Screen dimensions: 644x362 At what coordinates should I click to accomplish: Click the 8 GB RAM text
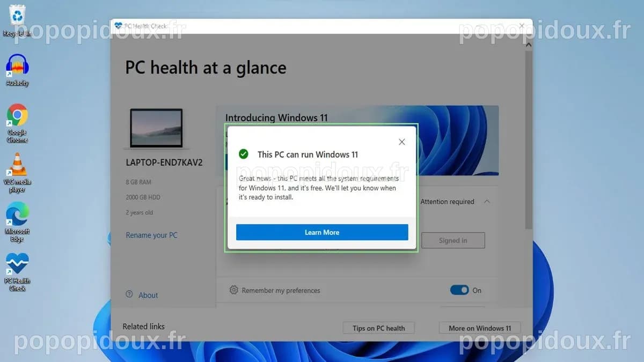[138, 182]
